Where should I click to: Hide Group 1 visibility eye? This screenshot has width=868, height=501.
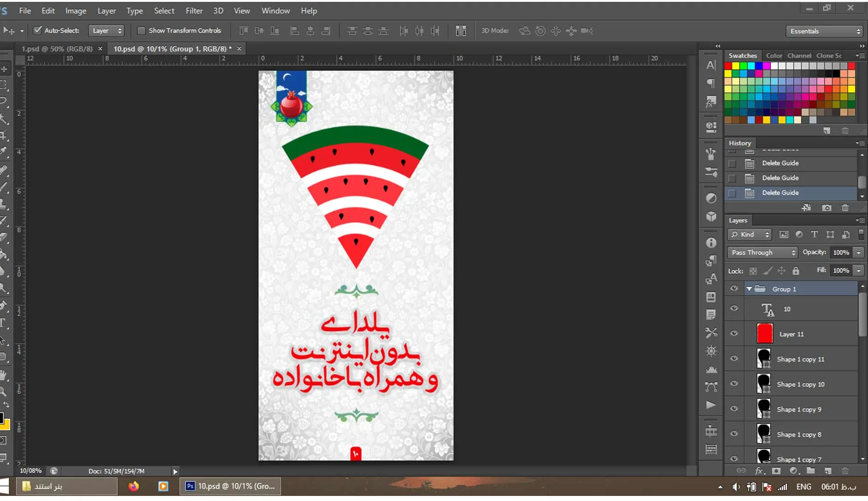[734, 289]
